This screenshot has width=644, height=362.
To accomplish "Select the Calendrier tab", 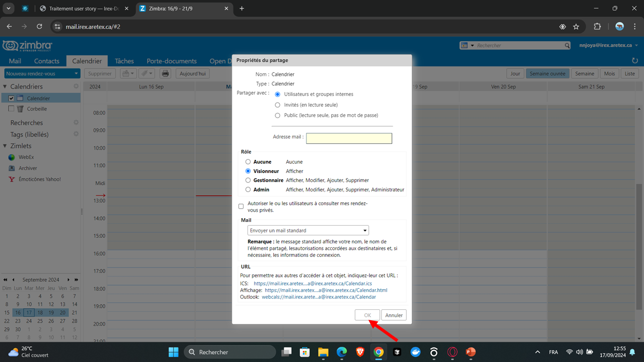I will (87, 61).
